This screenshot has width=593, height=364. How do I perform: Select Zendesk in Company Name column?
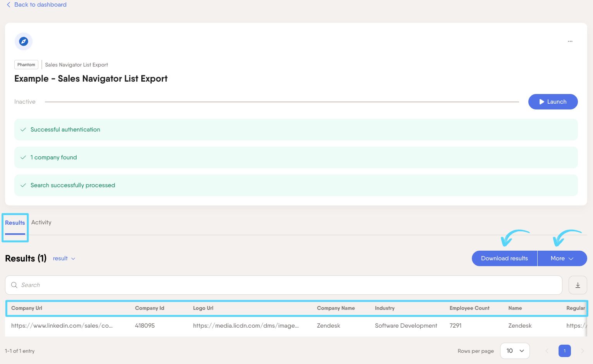329,326
